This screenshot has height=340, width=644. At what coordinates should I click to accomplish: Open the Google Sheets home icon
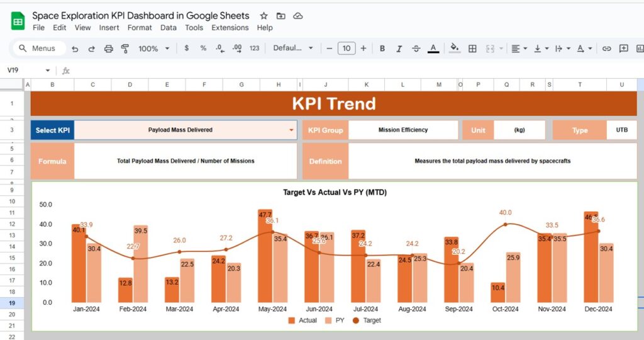pyautogui.click(x=18, y=21)
